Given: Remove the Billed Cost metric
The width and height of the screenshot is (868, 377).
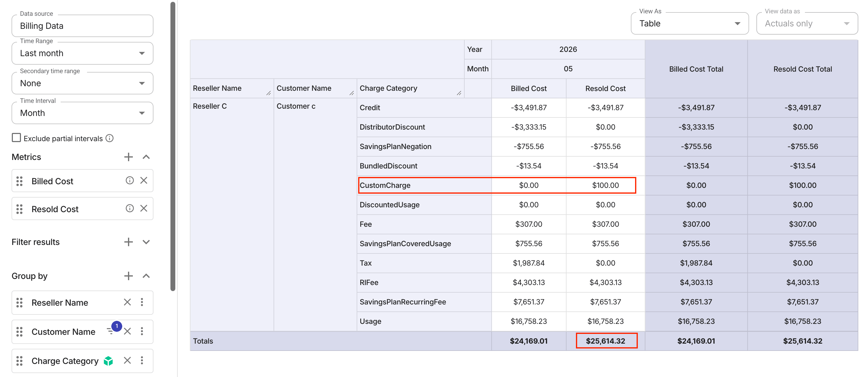Looking at the screenshot, I should [x=144, y=180].
